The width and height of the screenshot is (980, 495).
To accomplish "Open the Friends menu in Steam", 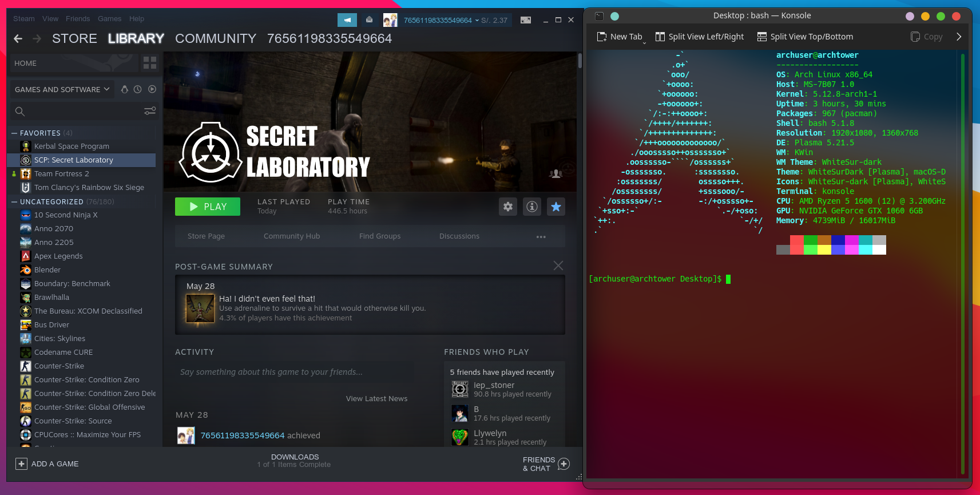I will click(x=78, y=19).
